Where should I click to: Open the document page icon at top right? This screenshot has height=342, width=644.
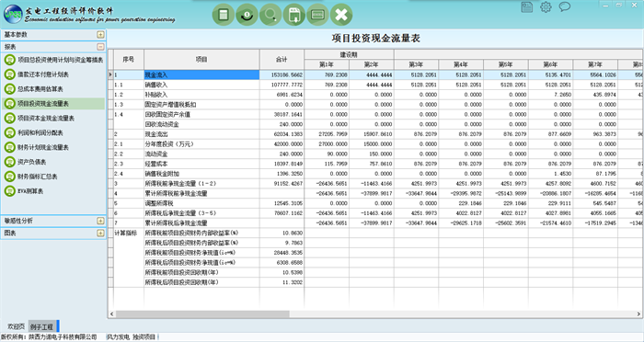(526, 7)
